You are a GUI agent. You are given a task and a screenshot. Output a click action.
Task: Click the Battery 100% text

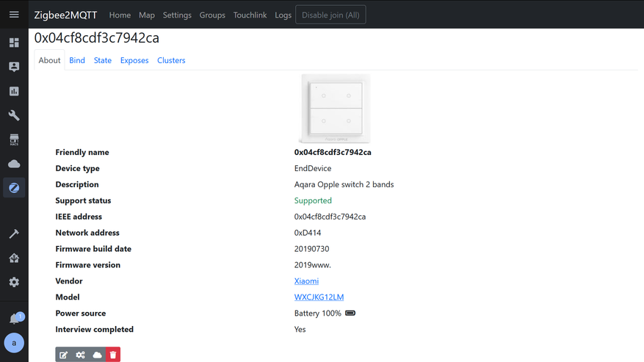(317, 313)
